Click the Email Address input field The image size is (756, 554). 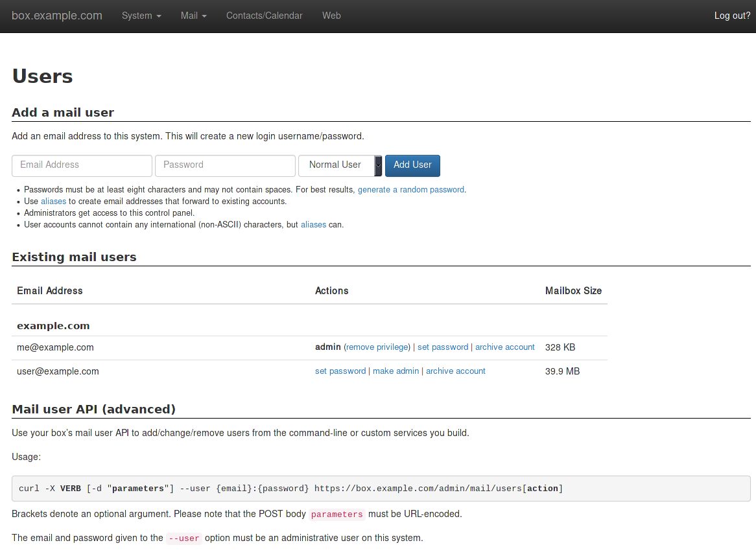coord(82,165)
